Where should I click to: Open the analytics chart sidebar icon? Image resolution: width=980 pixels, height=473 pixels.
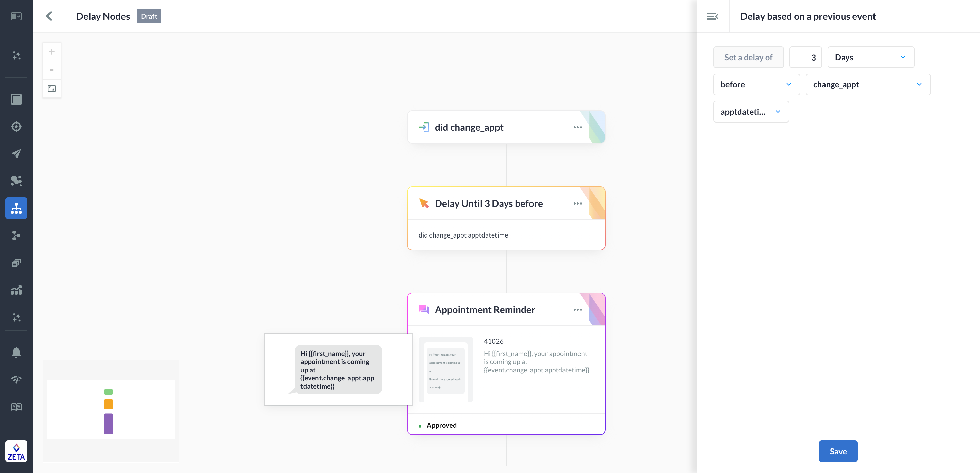point(16,290)
